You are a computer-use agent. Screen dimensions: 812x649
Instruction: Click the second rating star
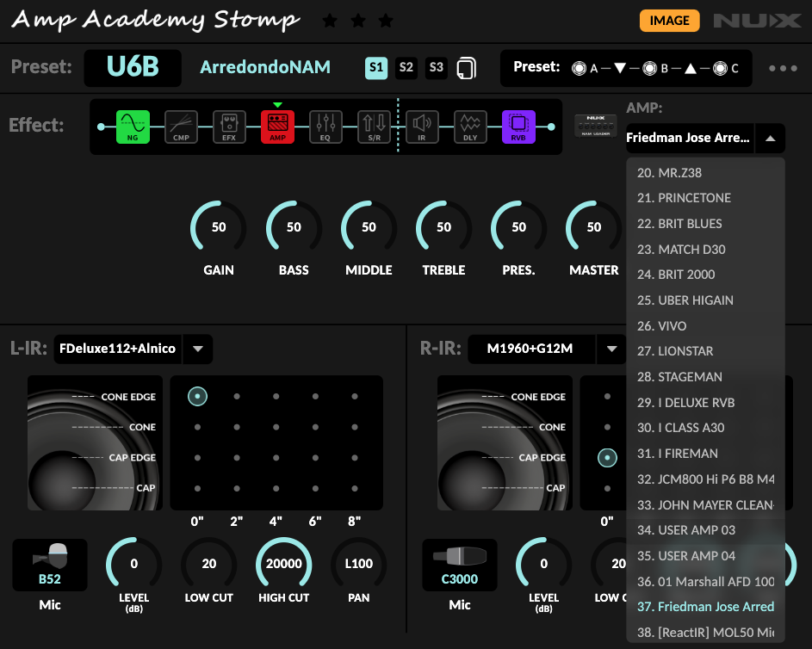[358, 22]
